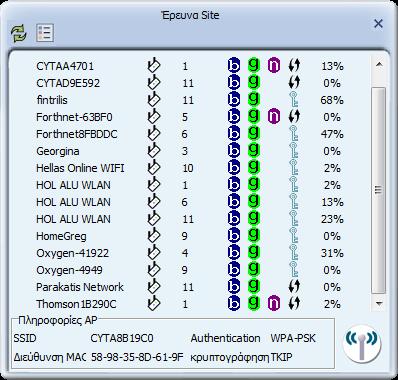Click the green refresh/rescan networks icon

[x=19, y=33]
